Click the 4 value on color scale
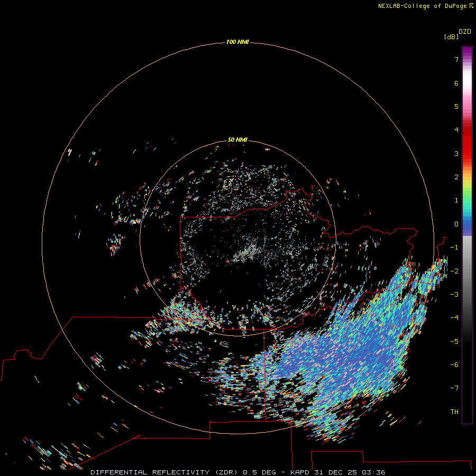 (456, 130)
